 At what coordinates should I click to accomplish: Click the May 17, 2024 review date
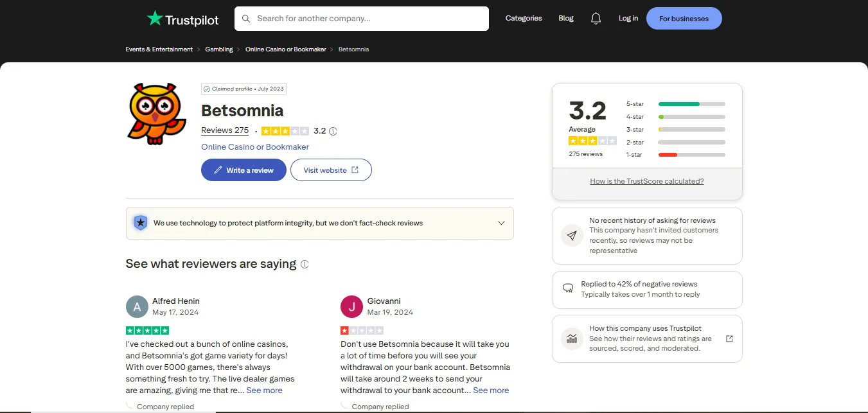click(x=175, y=312)
